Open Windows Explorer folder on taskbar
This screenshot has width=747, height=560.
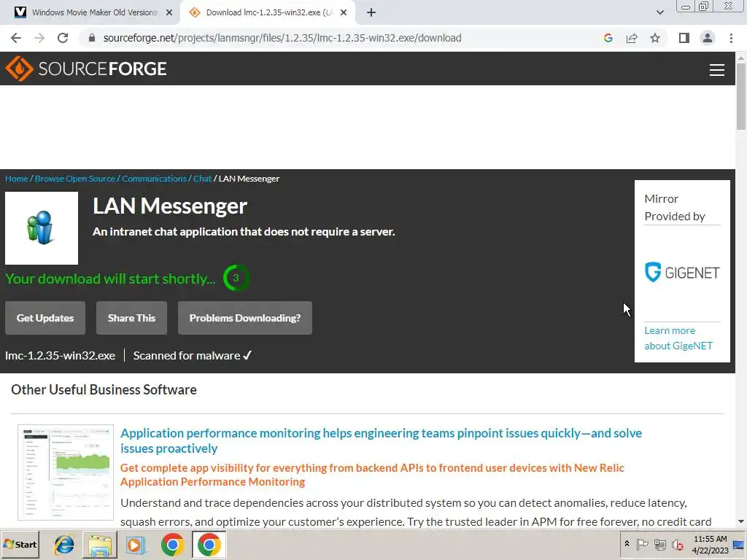[x=100, y=545]
